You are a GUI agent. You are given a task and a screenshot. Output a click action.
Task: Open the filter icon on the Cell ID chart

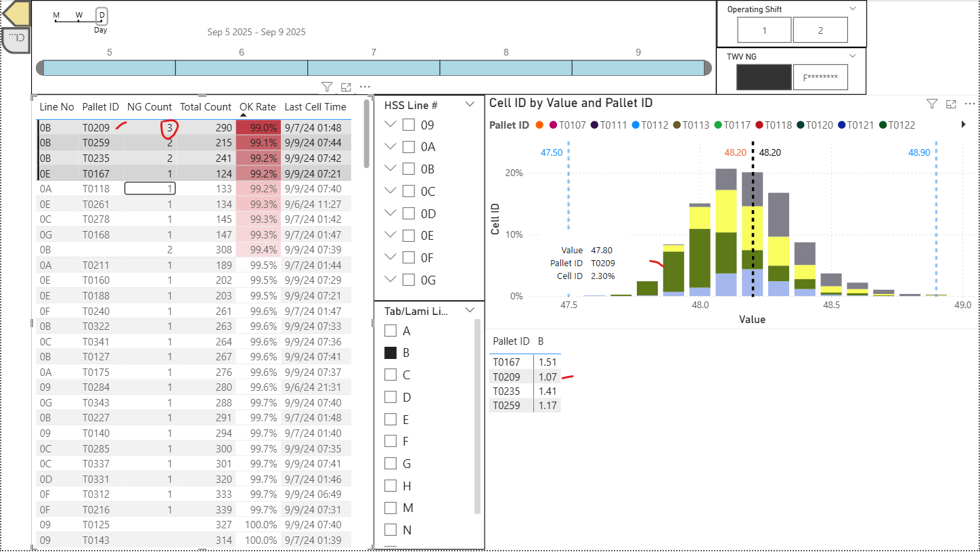[x=932, y=104]
